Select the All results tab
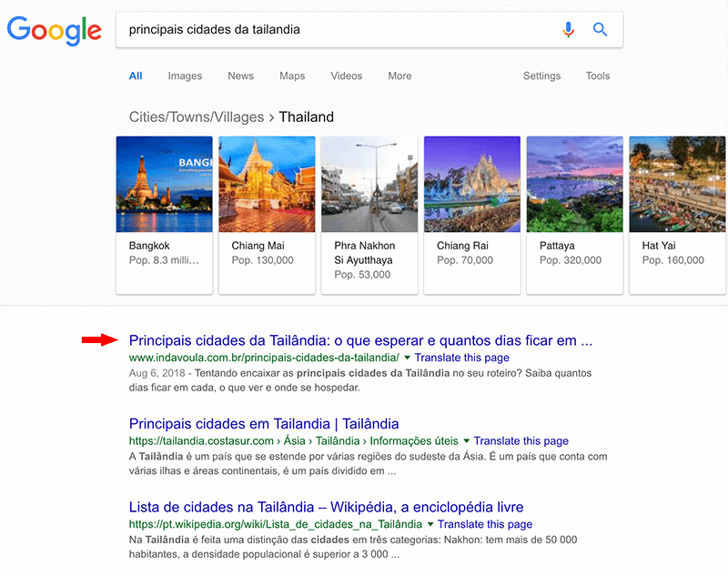Image resolution: width=728 pixels, height=576 pixels. pos(136,76)
